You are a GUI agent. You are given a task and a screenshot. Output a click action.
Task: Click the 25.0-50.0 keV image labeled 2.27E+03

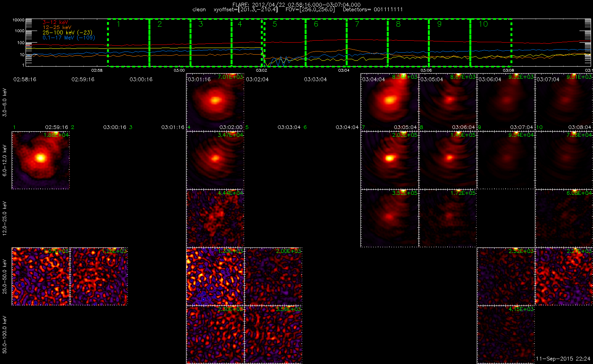pyautogui.click(x=564, y=276)
